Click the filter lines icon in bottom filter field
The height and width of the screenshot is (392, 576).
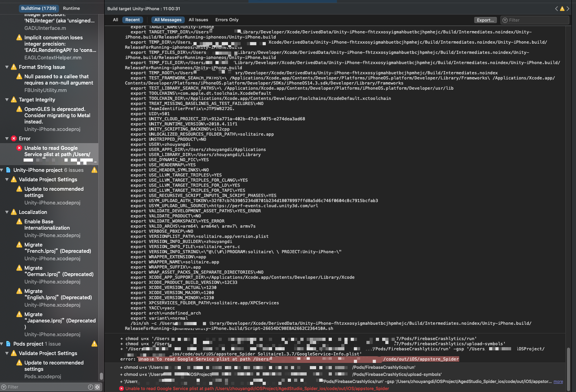(x=4, y=387)
